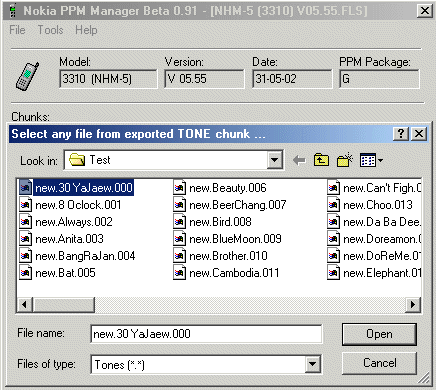Select file name new.Bat.005
Image resolution: width=436 pixels, height=390 pixels.
tap(65, 273)
